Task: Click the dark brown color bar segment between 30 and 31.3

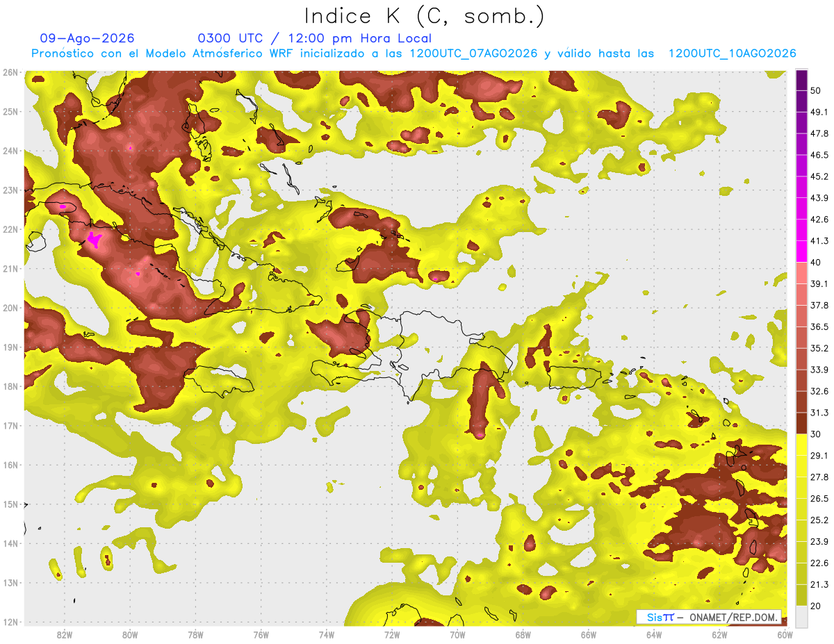Action: click(801, 423)
